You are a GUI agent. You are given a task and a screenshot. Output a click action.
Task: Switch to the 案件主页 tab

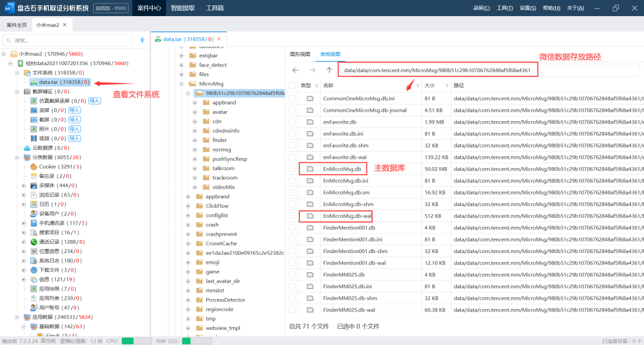pyautogui.click(x=17, y=25)
